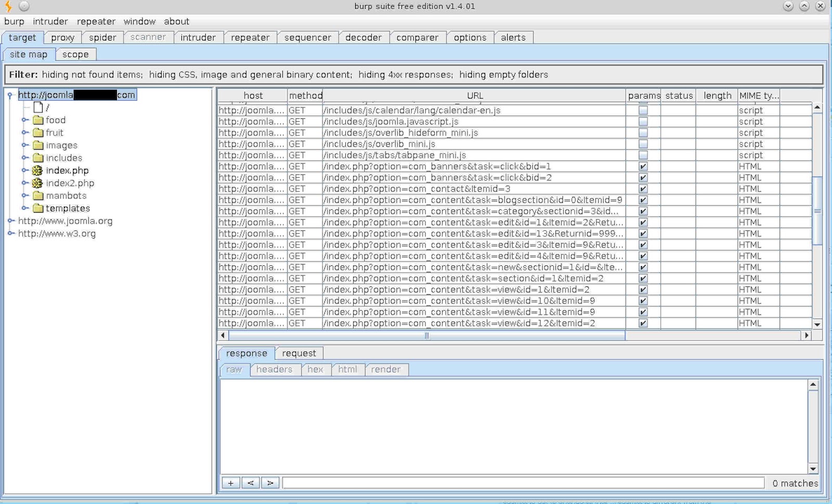Toggle params checkbox for com_banners bid=1 row
Viewport: 832px width, 504px height.
point(643,167)
